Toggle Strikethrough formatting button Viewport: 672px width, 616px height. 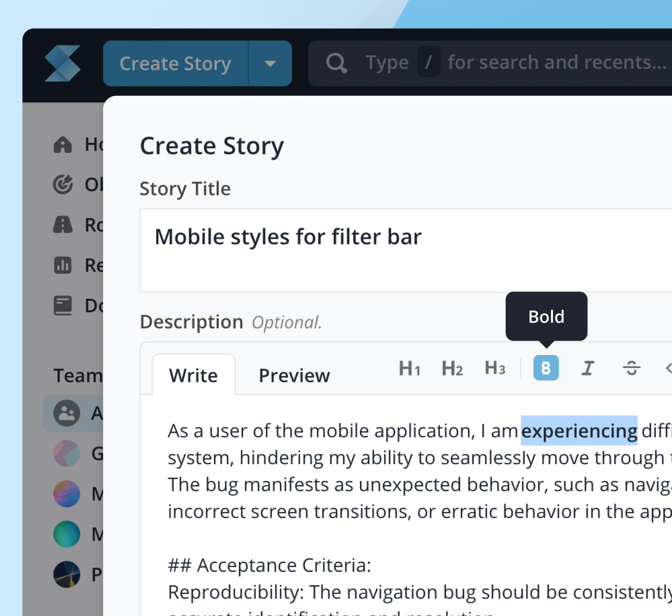click(x=631, y=368)
